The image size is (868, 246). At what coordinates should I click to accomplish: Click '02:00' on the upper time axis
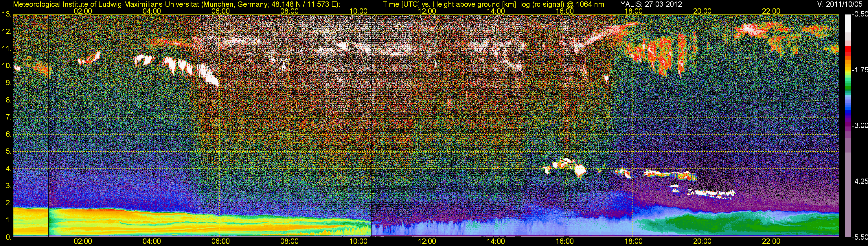coord(83,11)
